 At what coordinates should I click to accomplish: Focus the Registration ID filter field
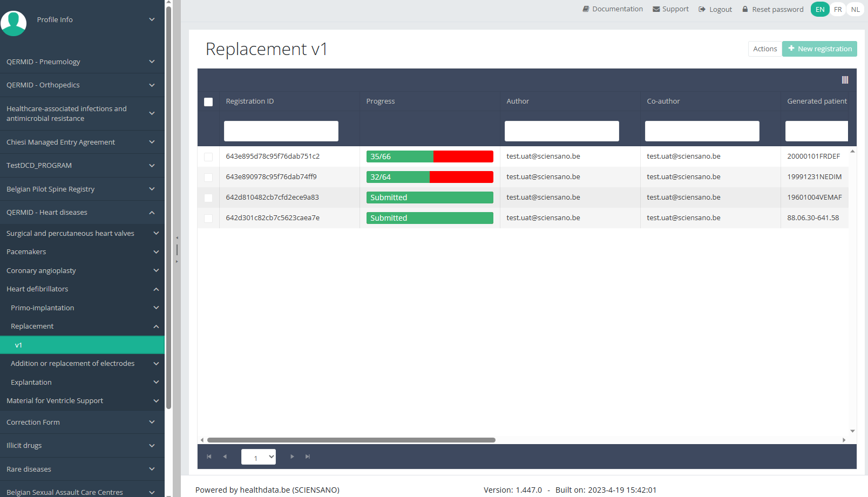[x=281, y=131]
